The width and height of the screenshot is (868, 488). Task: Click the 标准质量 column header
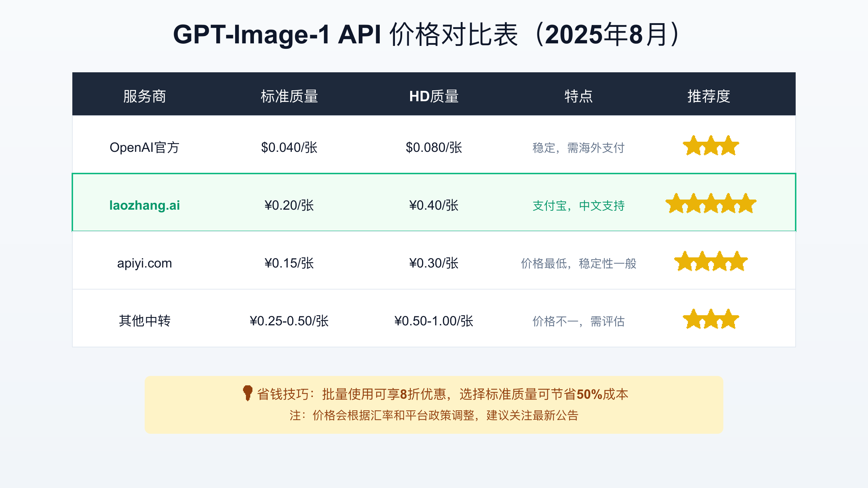289,96
